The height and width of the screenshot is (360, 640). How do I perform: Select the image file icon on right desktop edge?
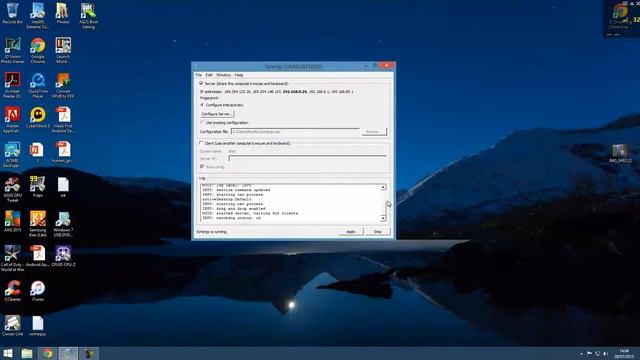620,153
